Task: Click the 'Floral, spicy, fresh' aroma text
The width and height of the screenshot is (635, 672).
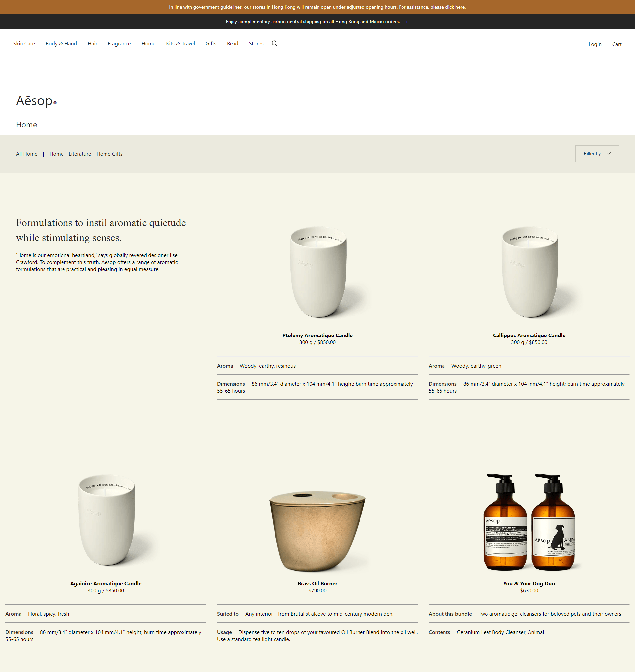Action: point(49,614)
